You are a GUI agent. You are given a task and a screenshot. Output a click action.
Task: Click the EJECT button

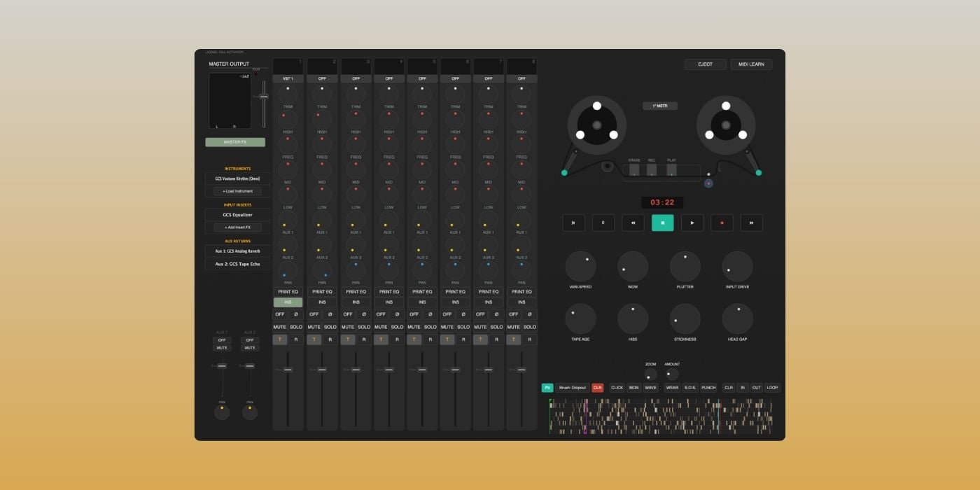[x=706, y=64]
